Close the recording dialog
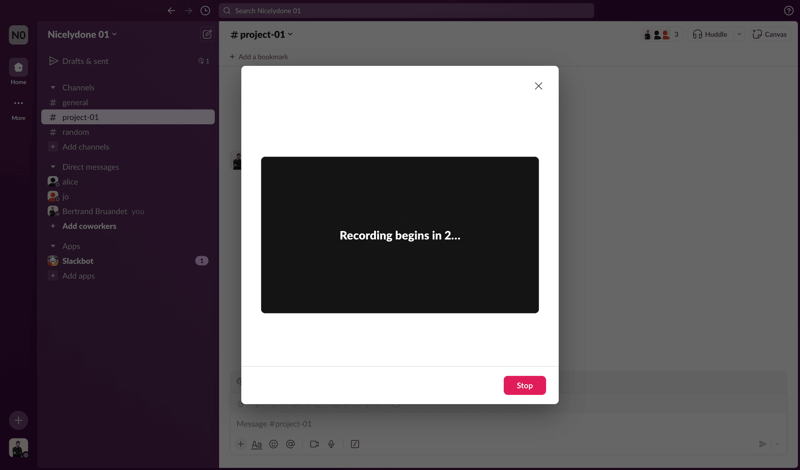 pyautogui.click(x=538, y=86)
